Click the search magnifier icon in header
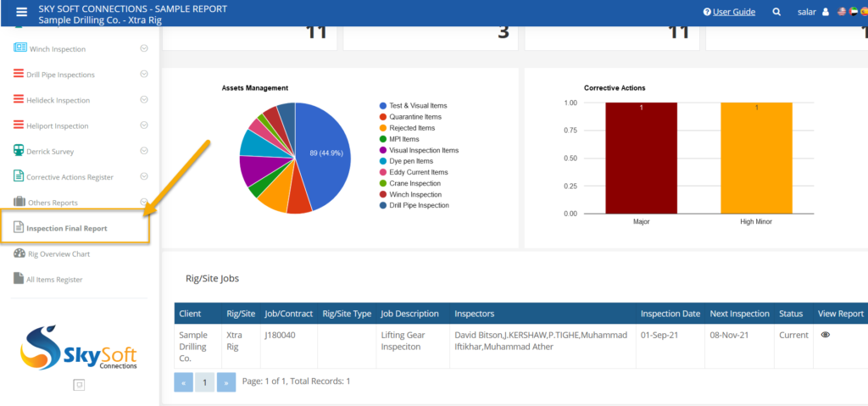 776,12
